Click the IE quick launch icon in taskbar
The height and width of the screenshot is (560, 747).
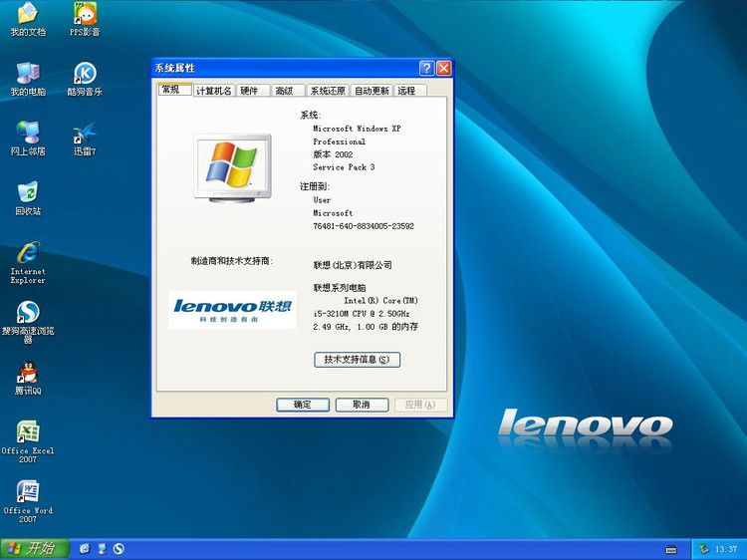point(85,549)
